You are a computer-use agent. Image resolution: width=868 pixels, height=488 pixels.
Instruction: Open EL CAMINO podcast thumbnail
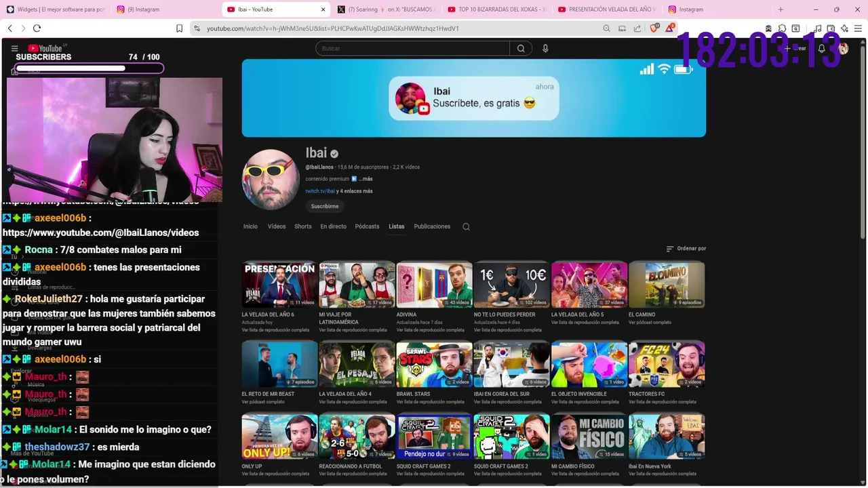(x=666, y=285)
